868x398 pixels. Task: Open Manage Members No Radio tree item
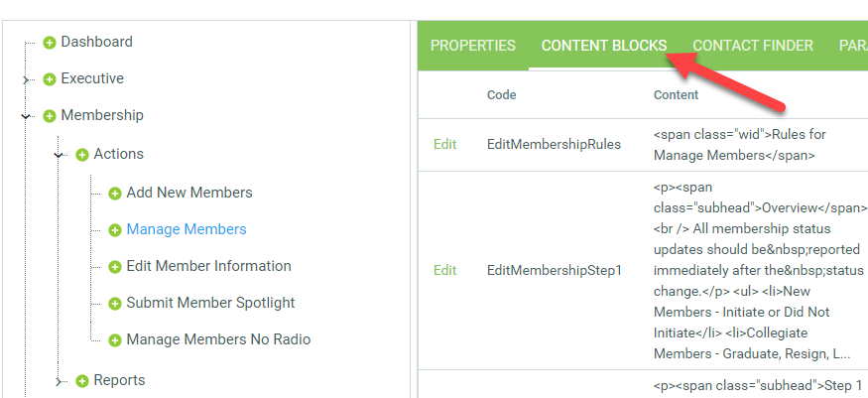218,339
